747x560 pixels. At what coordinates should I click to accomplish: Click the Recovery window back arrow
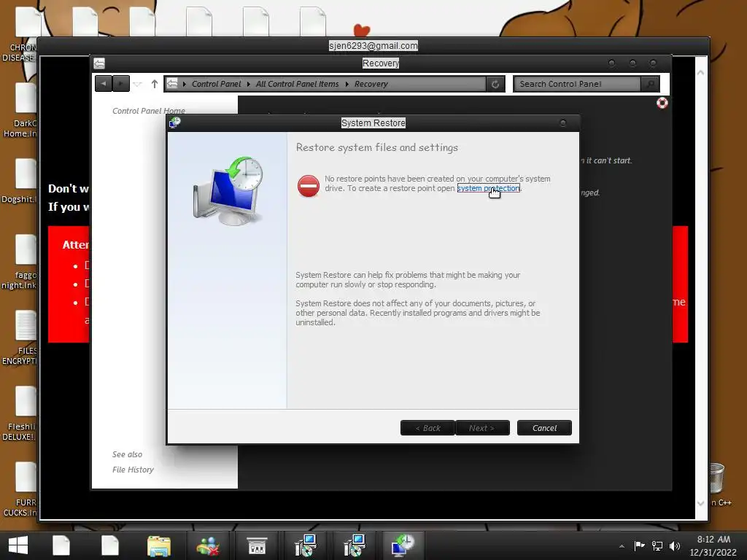[104, 84]
